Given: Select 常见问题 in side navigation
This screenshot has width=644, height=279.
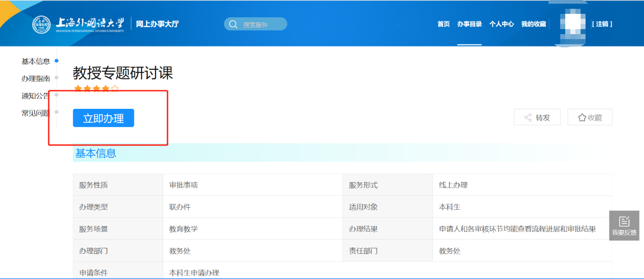Looking at the screenshot, I should click(x=36, y=113).
